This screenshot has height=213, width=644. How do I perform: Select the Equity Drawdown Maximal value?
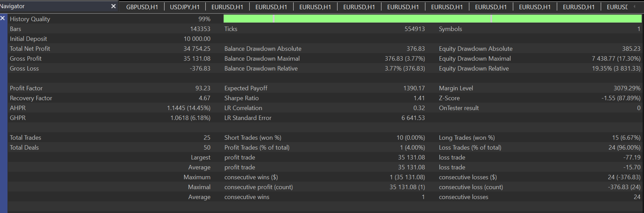(616, 59)
